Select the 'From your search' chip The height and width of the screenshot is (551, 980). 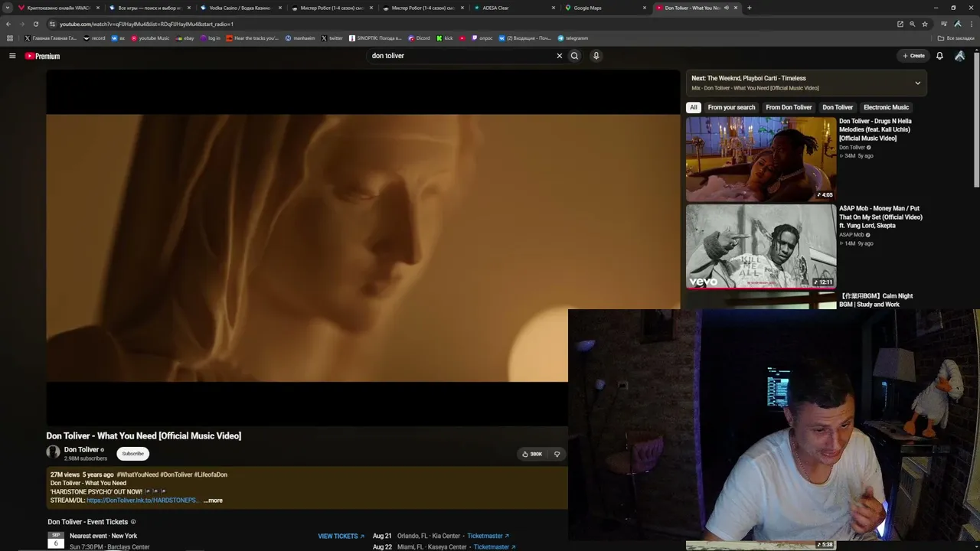(x=731, y=107)
